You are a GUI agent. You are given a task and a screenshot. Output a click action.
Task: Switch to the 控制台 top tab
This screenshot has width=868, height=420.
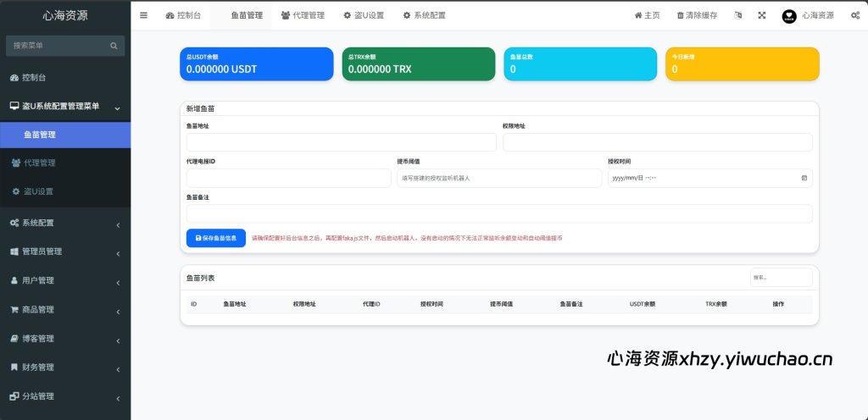pos(183,15)
